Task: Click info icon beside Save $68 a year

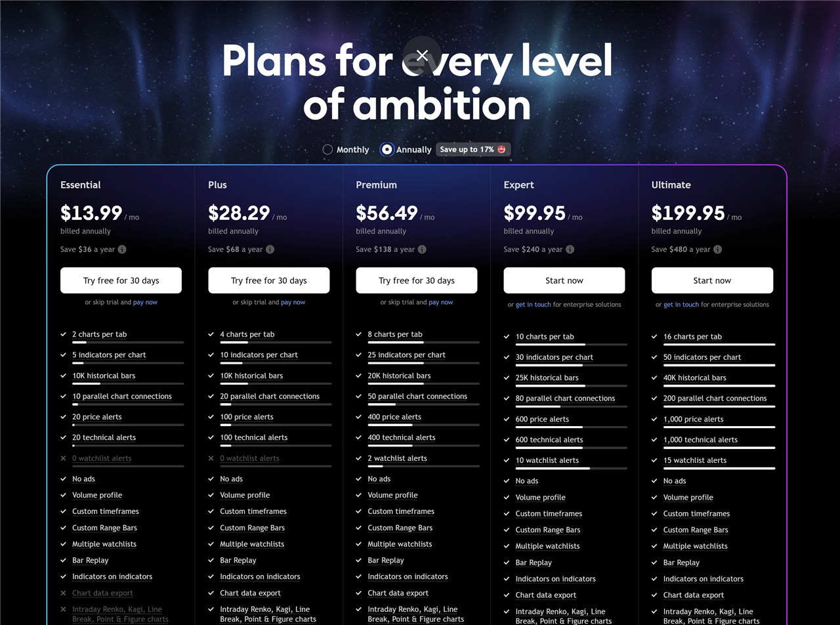Action: click(270, 249)
